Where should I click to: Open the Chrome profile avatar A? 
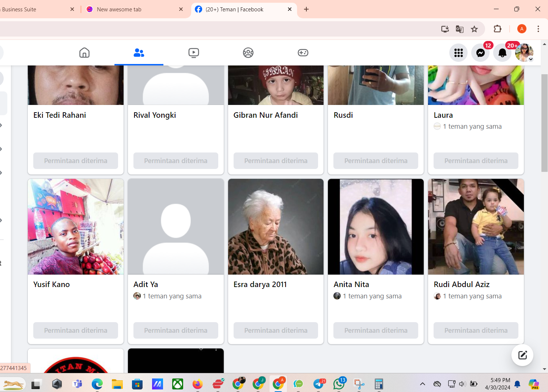pos(522,29)
